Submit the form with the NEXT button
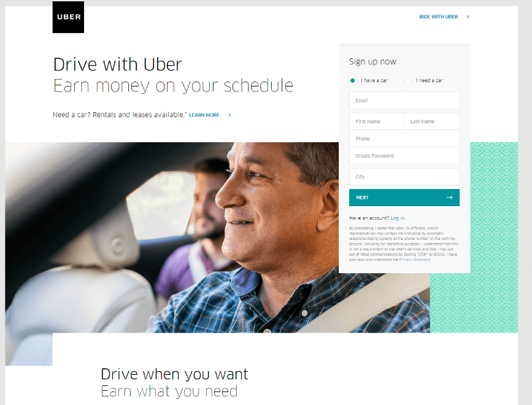532x405 pixels. pos(404,198)
